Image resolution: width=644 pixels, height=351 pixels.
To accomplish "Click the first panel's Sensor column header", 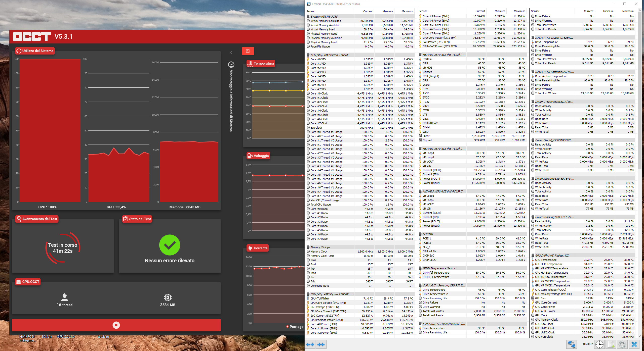I will pyautogui.click(x=330, y=11).
